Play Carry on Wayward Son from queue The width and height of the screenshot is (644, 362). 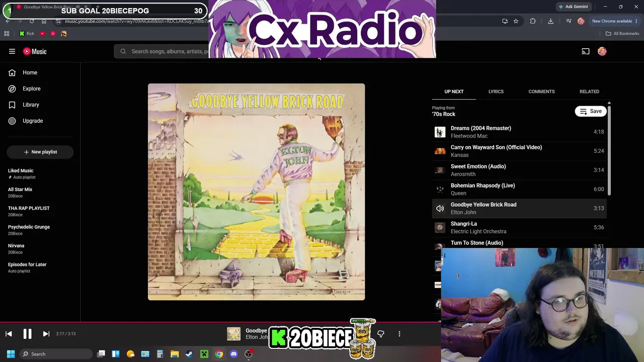(519, 151)
